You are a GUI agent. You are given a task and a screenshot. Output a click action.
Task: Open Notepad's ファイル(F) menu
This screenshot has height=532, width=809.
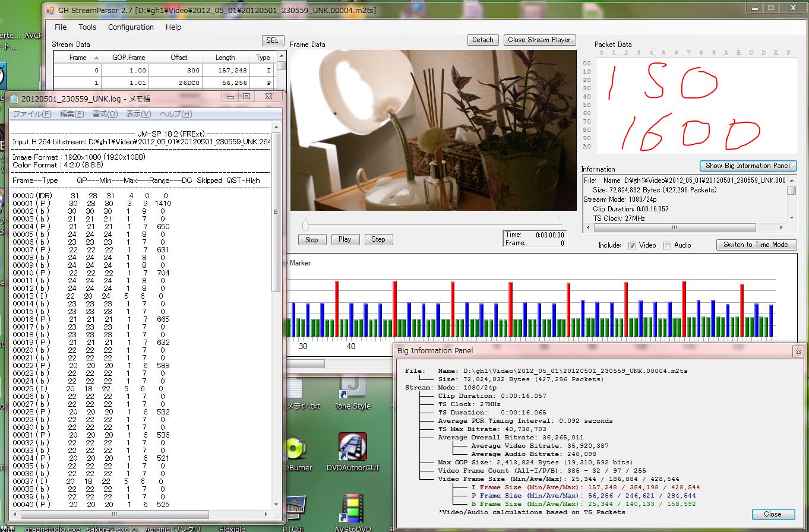tap(32, 114)
